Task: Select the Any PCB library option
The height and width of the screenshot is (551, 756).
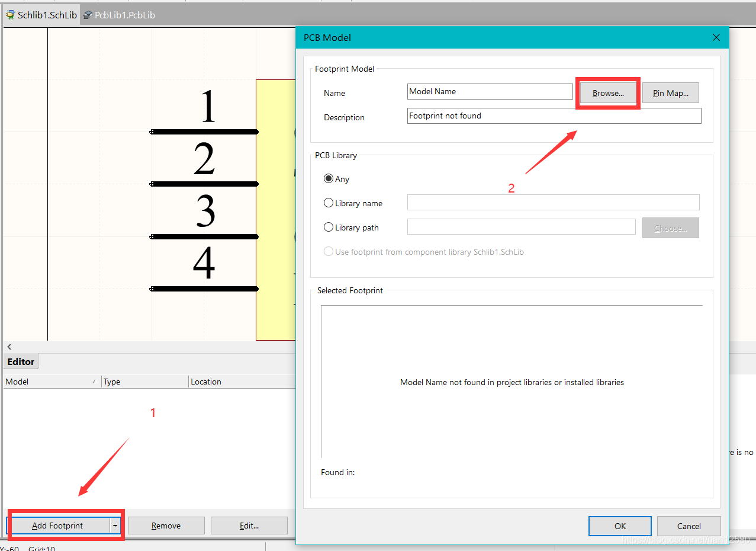Action: pos(337,179)
